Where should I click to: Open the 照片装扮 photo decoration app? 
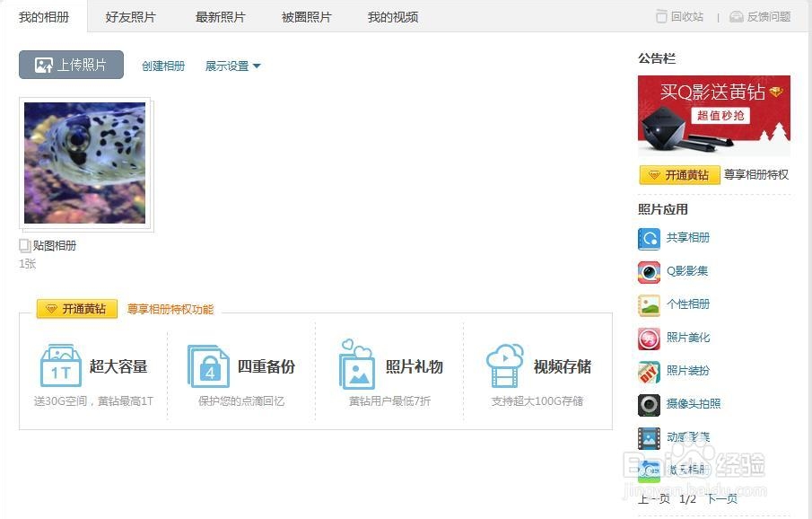pos(686,371)
